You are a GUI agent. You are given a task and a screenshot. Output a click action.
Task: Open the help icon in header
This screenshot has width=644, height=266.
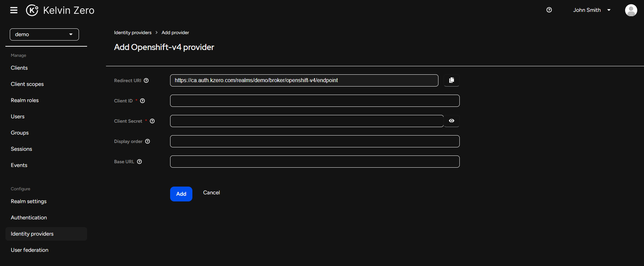[549, 10]
